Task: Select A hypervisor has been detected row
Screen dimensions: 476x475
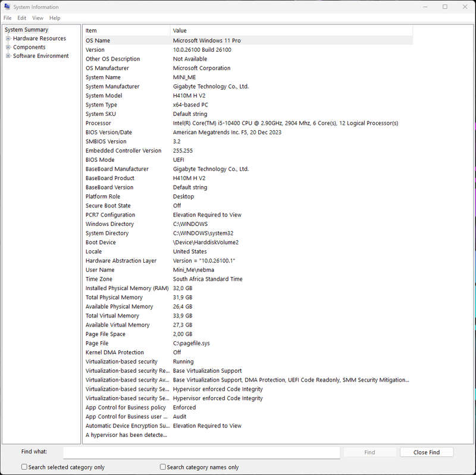Action: 248,435
